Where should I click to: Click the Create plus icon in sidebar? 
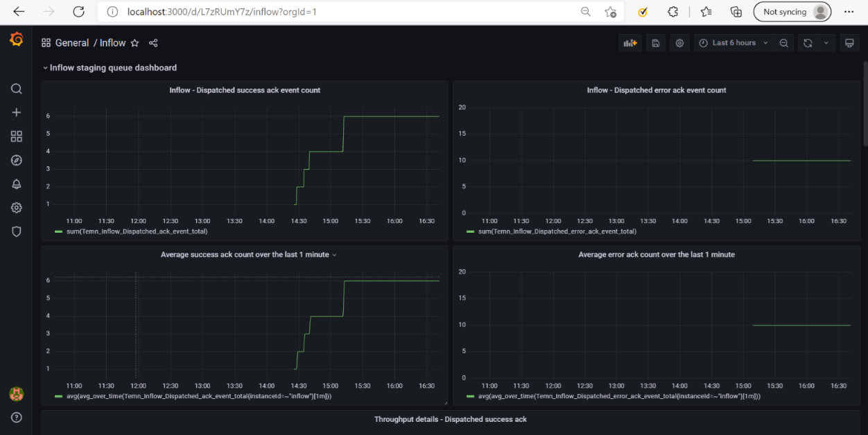(x=17, y=112)
